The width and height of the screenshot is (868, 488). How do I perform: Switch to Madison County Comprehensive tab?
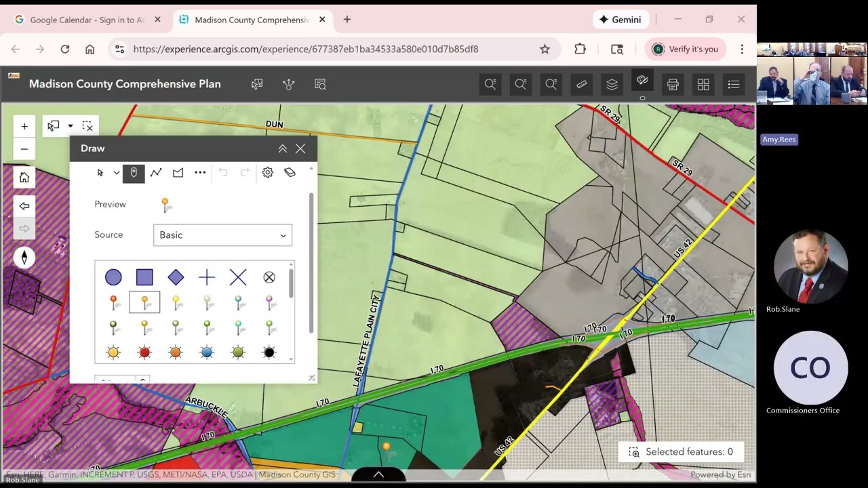(x=252, y=20)
